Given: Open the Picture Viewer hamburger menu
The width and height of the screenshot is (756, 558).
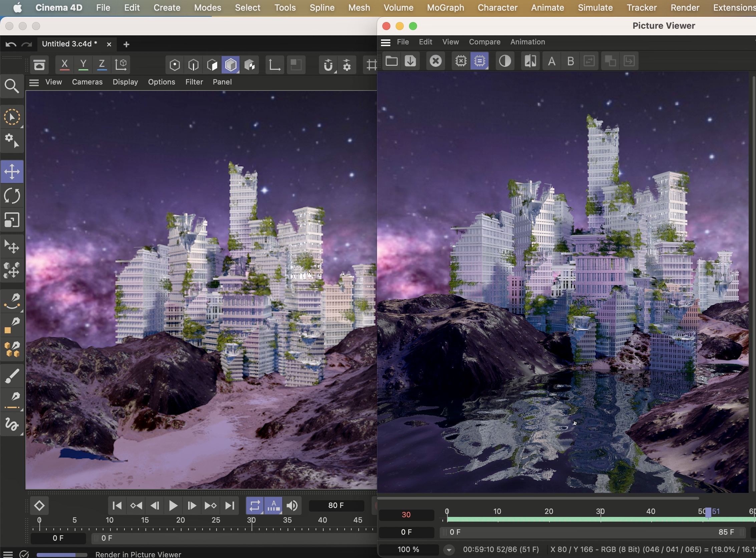Looking at the screenshot, I should [x=385, y=42].
